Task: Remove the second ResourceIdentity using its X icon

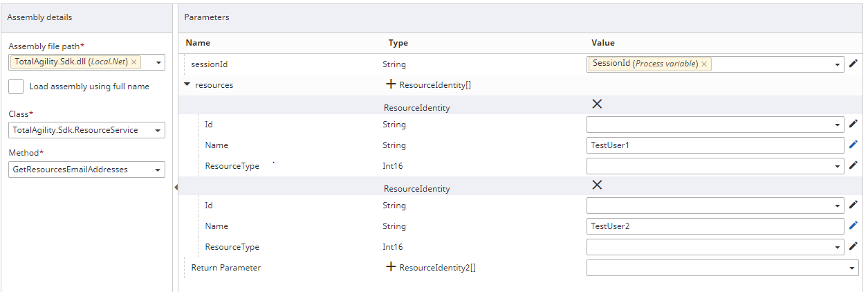Action: (x=597, y=185)
